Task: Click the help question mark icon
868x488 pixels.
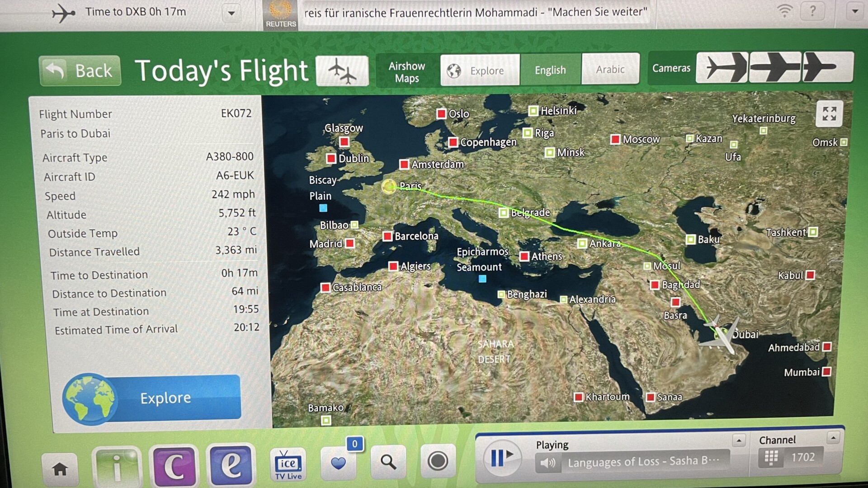Action: coord(812,11)
